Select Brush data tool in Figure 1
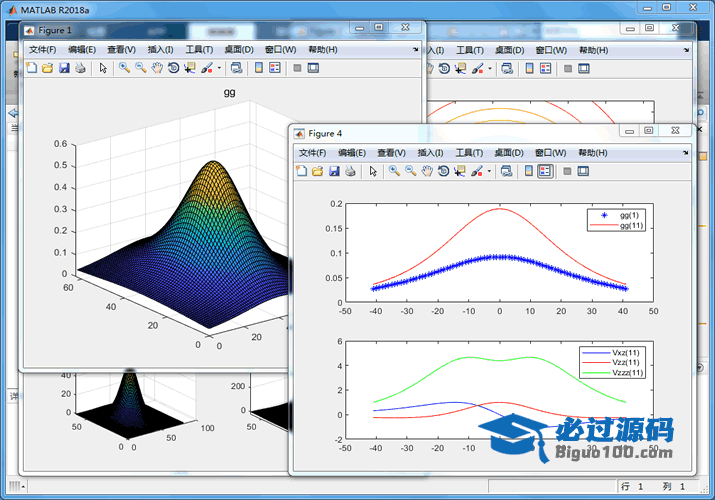This screenshot has height=500, width=715. click(207, 68)
